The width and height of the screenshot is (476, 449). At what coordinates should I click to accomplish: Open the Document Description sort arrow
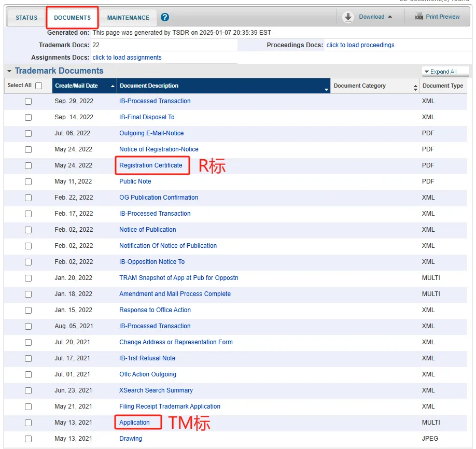tap(326, 89)
